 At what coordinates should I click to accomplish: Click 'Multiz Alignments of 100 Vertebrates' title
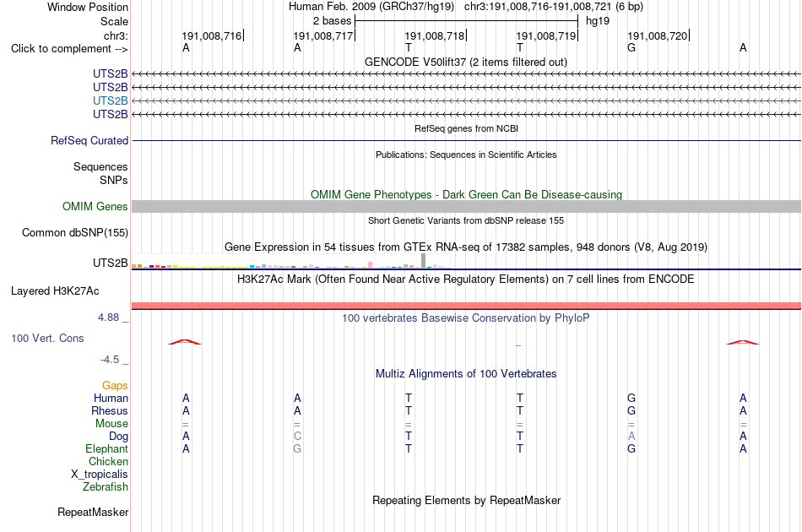(466, 374)
